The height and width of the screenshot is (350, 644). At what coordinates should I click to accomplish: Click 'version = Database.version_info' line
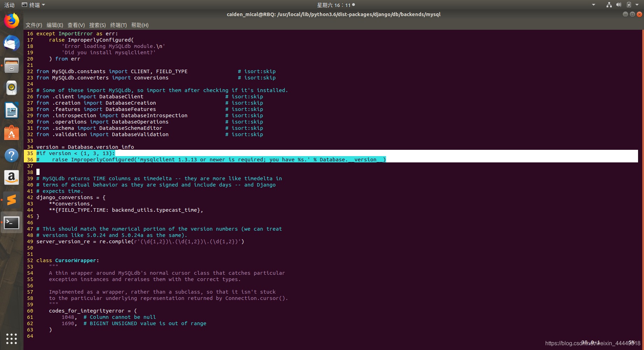click(x=85, y=147)
